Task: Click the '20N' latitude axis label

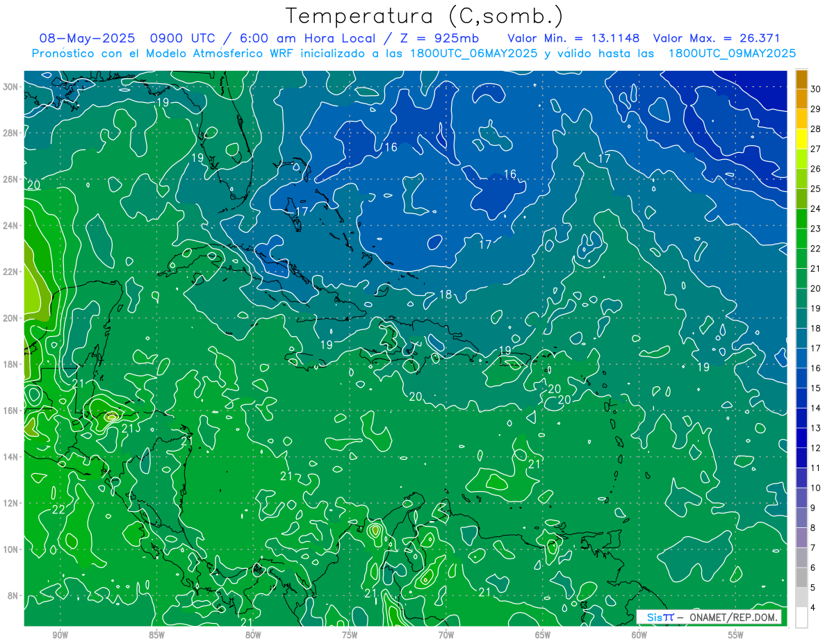Action: coord(10,318)
